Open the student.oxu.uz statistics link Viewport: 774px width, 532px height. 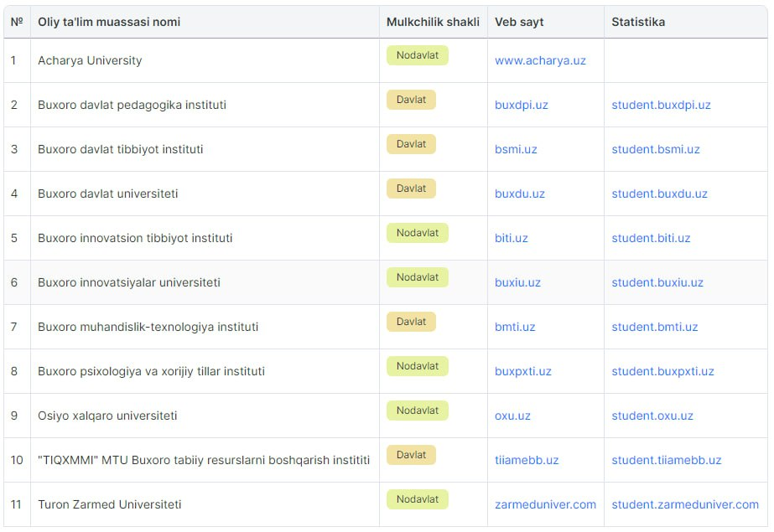click(x=652, y=416)
